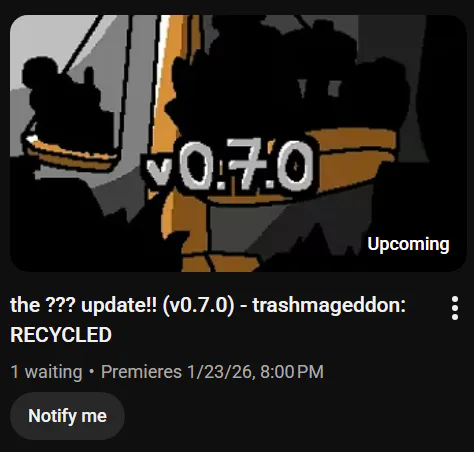
Task: Click 'trashmageddon:' in the video title
Action: 329,305
